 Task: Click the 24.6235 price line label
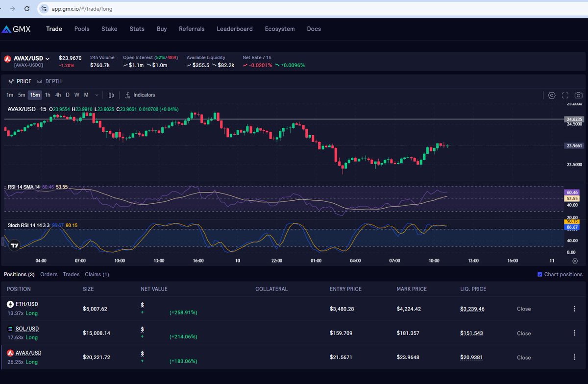574,119
